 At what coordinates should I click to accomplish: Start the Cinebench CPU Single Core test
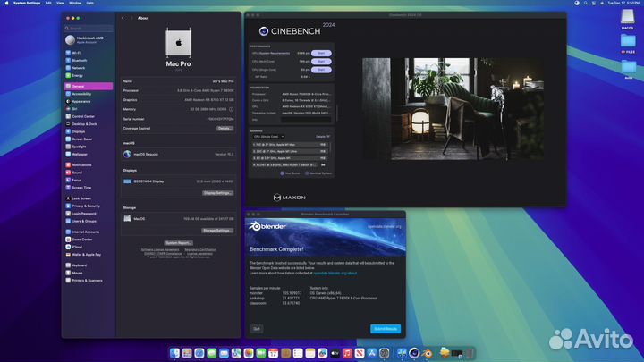(x=321, y=70)
